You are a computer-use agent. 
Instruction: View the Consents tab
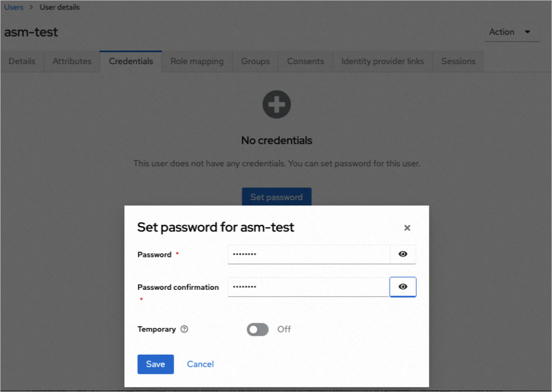(305, 61)
